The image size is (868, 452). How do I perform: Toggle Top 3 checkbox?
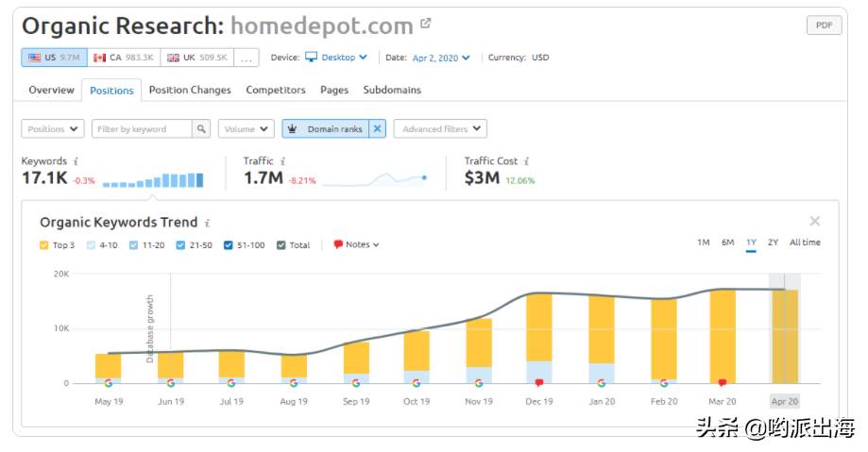click(43, 245)
